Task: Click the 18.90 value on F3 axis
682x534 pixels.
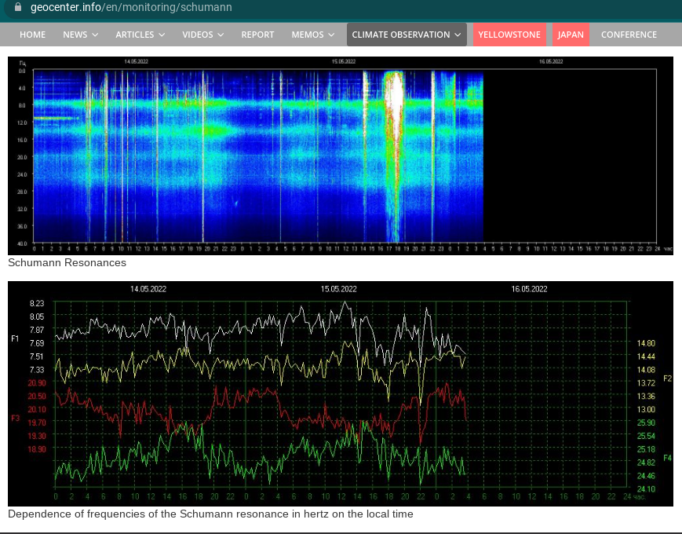Action: 37,449
